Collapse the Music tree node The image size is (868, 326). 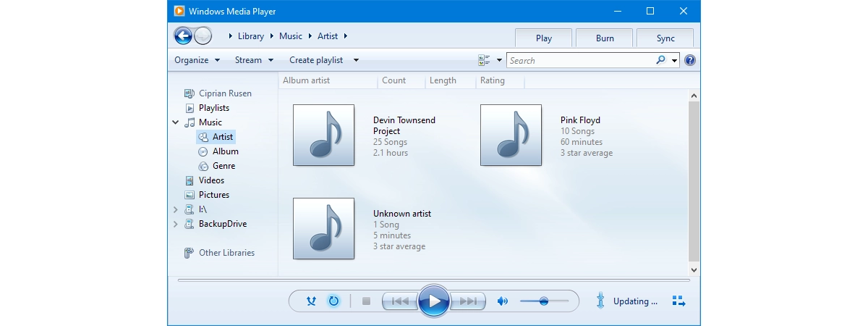[176, 122]
